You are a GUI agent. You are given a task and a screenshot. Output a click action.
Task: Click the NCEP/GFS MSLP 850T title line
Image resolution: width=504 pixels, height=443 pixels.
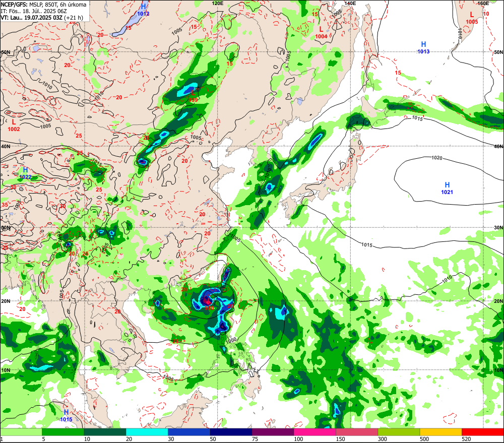(x=43, y=5)
